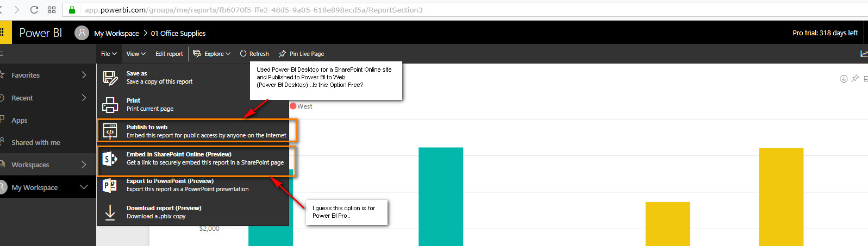The width and height of the screenshot is (868, 246).
Task: Click the Save as disk icon
Action: (x=110, y=78)
